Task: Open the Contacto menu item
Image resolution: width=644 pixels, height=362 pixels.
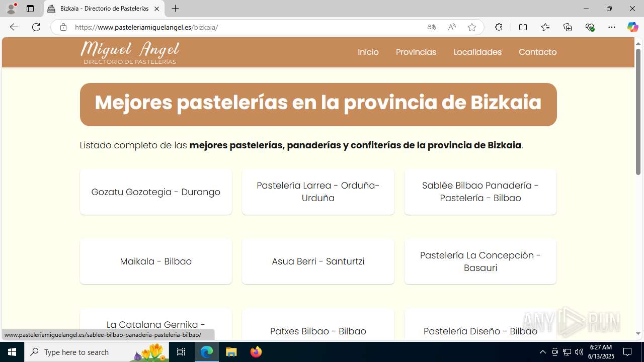Action: tap(537, 52)
